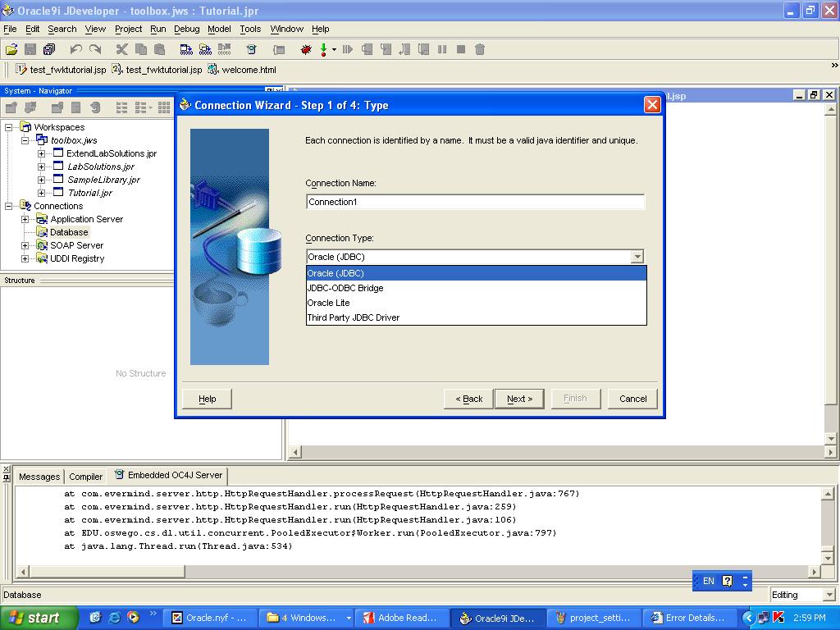Image resolution: width=840 pixels, height=630 pixels.
Task: Expand the Application Server connections node
Action: 25,219
